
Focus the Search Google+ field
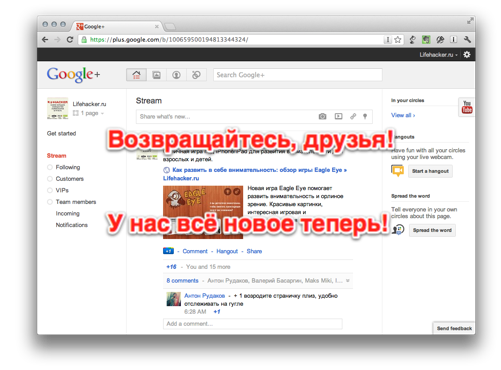pos(298,75)
